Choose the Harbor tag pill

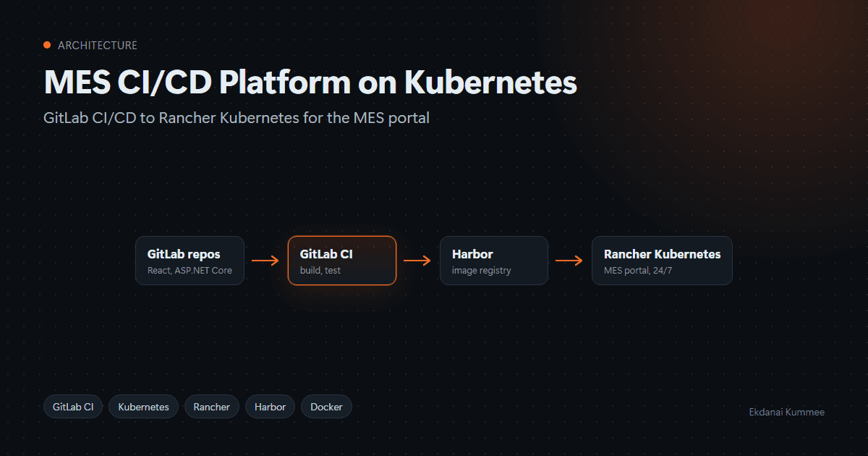click(x=270, y=407)
